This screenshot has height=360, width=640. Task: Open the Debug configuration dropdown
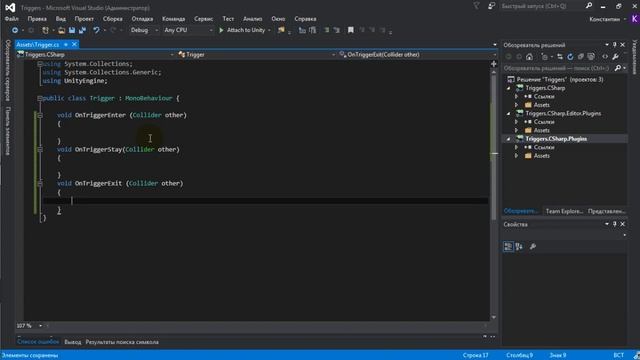144,30
